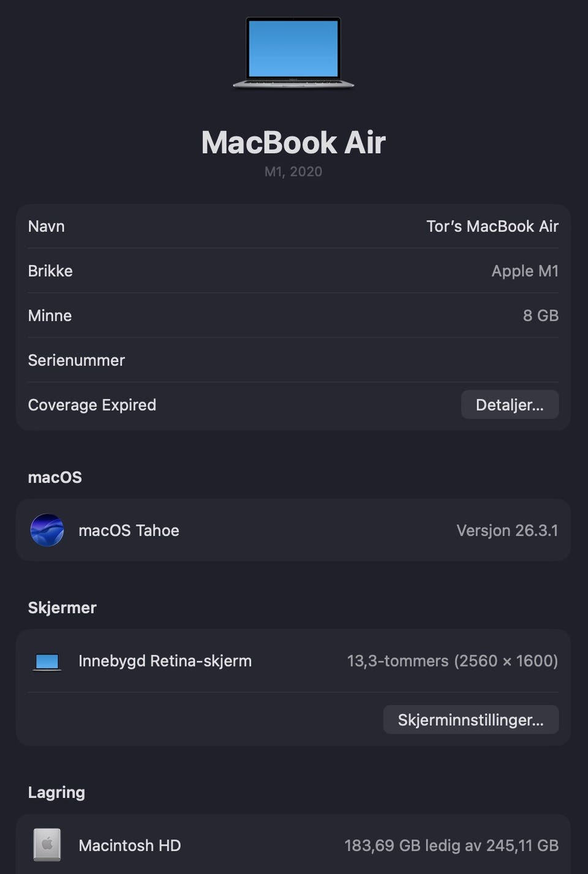Viewport: 588px width, 874px height.
Task: Click the 13,3-tommers resolution text
Action: coord(452,661)
